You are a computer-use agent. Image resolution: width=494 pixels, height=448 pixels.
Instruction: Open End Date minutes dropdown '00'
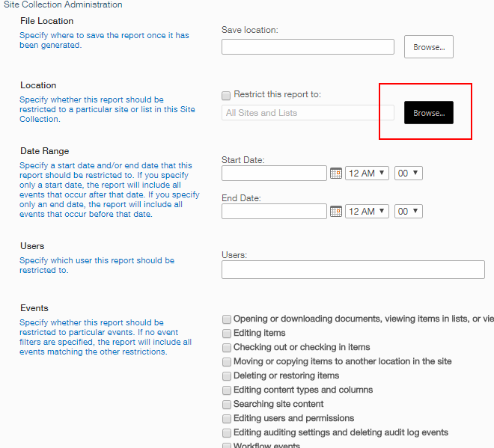click(409, 211)
